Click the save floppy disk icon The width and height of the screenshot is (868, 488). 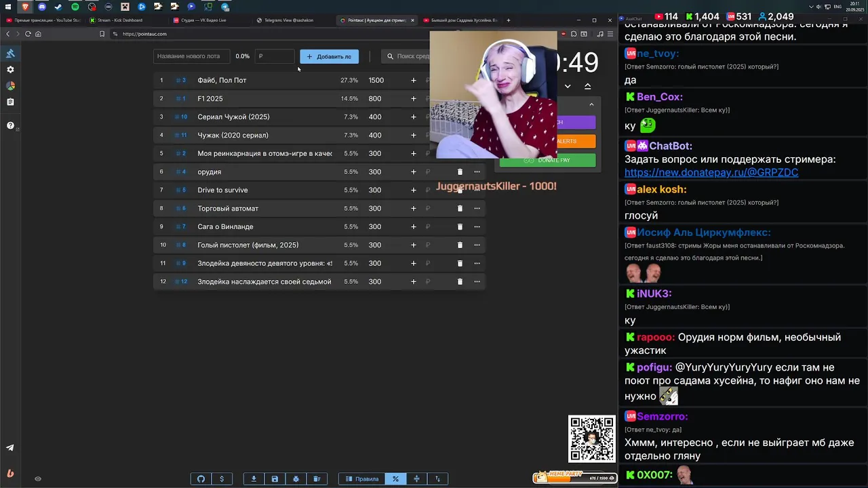tap(275, 479)
